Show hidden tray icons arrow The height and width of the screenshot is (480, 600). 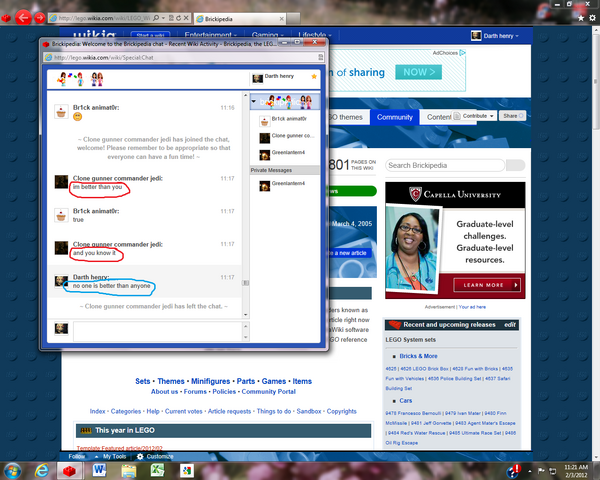coord(530,471)
